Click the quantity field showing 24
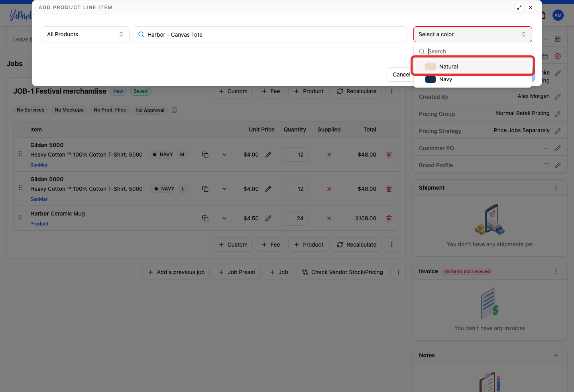574x392 pixels. point(295,218)
